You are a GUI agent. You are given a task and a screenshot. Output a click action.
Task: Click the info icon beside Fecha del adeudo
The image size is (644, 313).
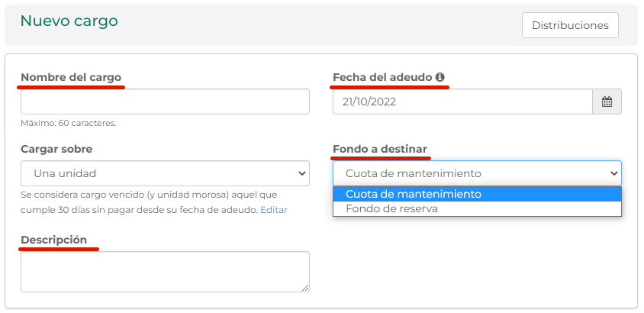pyautogui.click(x=440, y=77)
